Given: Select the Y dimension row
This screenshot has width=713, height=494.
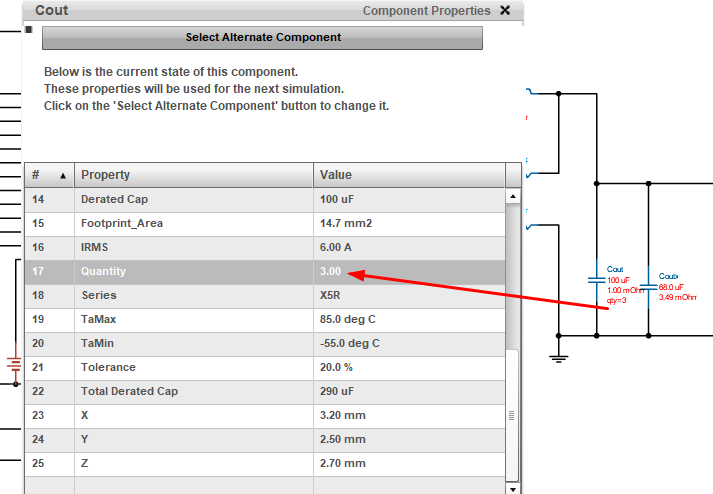Looking at the screenshot, I should pos(265,440).
